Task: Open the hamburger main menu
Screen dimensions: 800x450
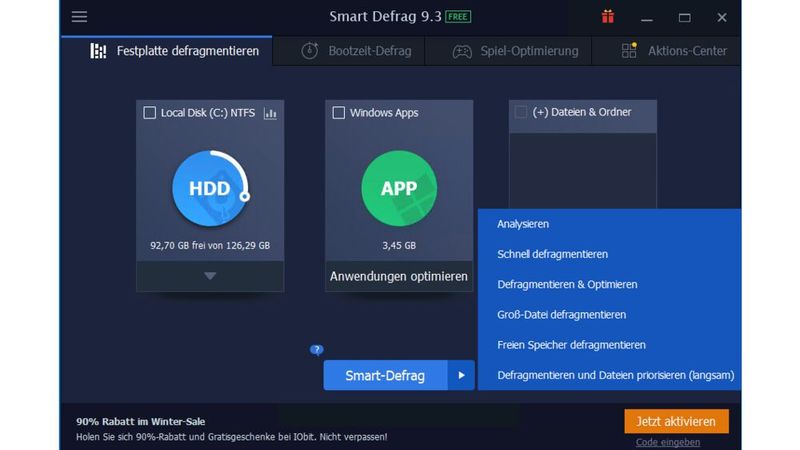Action: 79,17
